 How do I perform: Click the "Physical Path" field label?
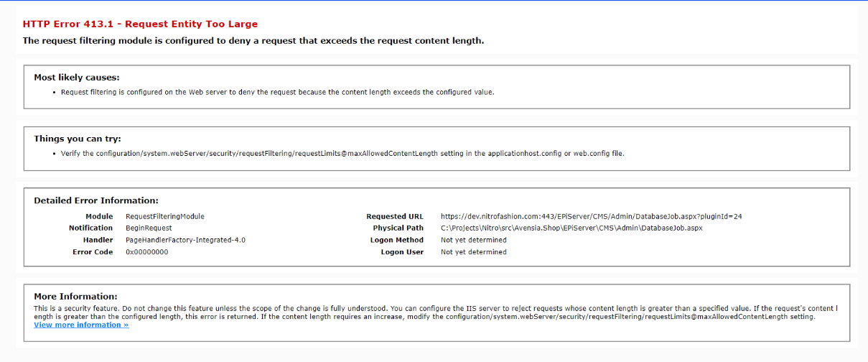[x=398, y=228]
